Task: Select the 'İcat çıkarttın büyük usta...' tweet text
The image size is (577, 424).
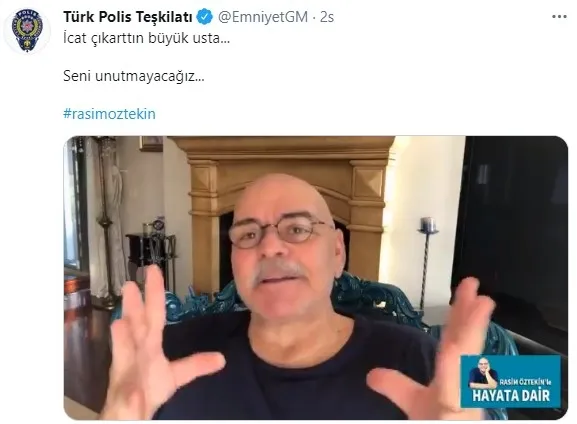Action: click(x=146, y=38)
